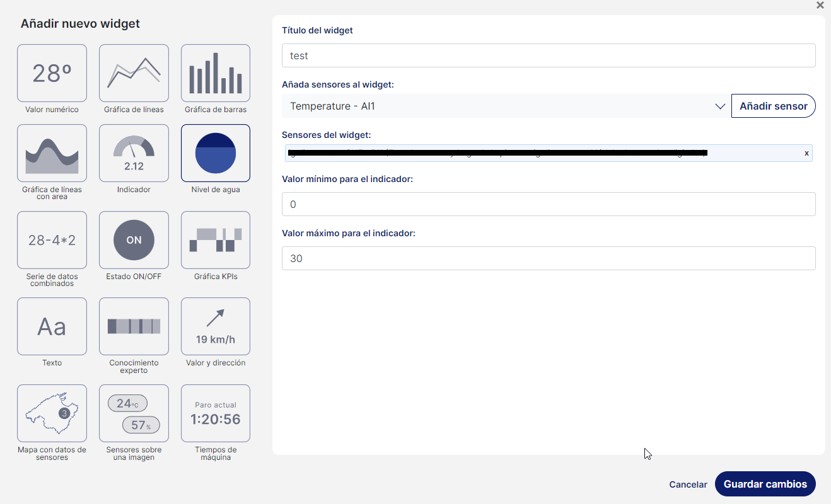Click the Añadir sensor button
Viewport: 831px width, 504px height.
click(x=773, y=106)
